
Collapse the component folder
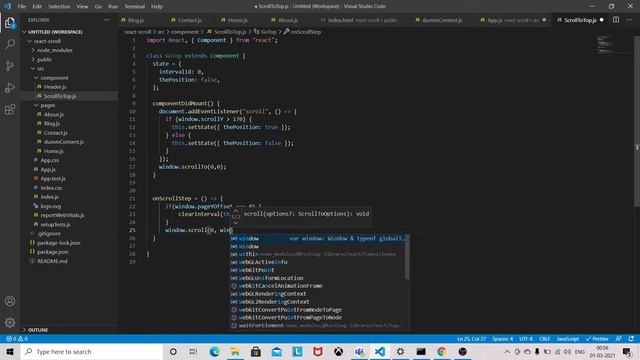pos(54,78)
